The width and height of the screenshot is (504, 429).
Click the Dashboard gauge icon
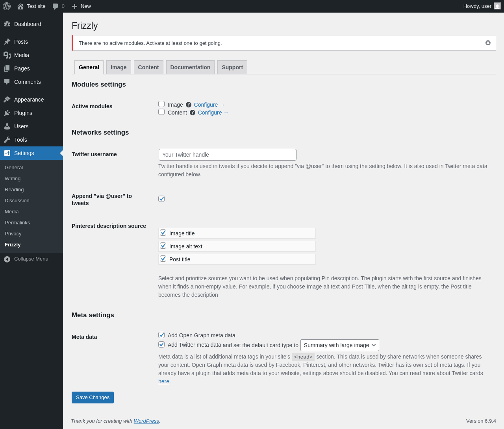click(x=7, y=24)
